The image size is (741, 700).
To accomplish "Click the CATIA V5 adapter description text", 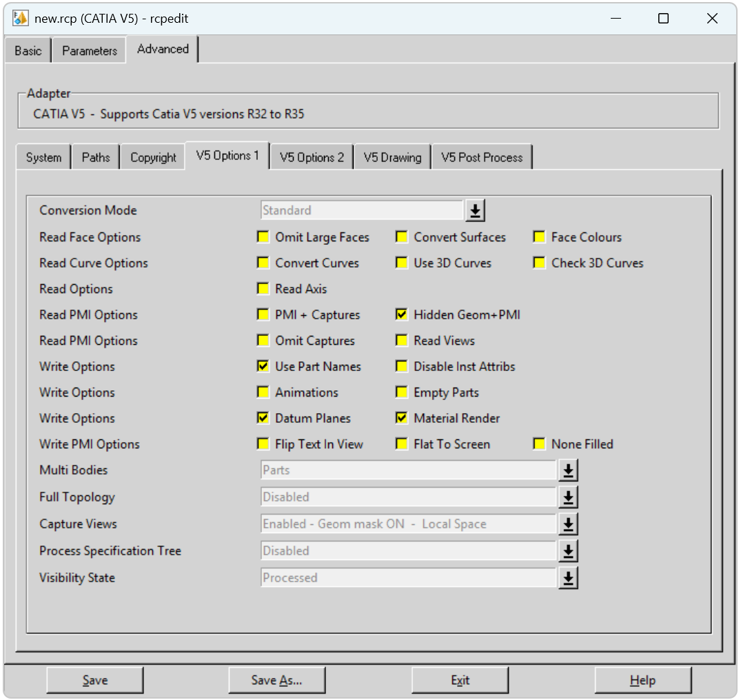I will click(x=169, y=114).
